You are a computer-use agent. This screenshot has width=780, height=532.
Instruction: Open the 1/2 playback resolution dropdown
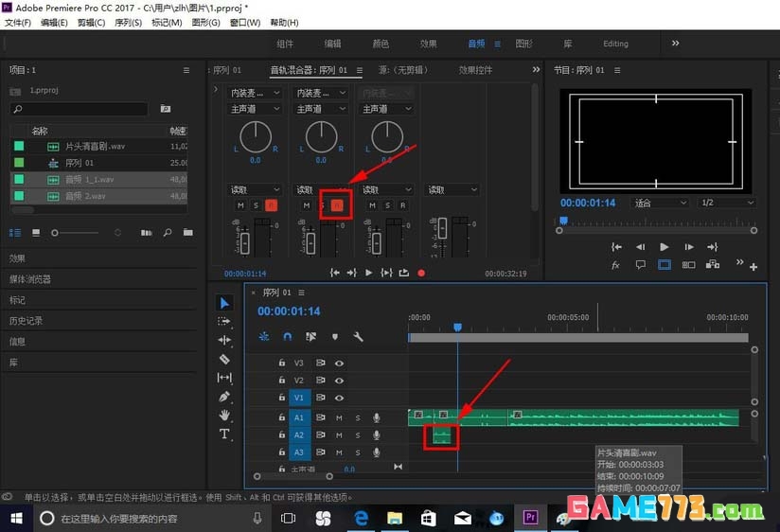pyautogui.click(x=726, y=203)
